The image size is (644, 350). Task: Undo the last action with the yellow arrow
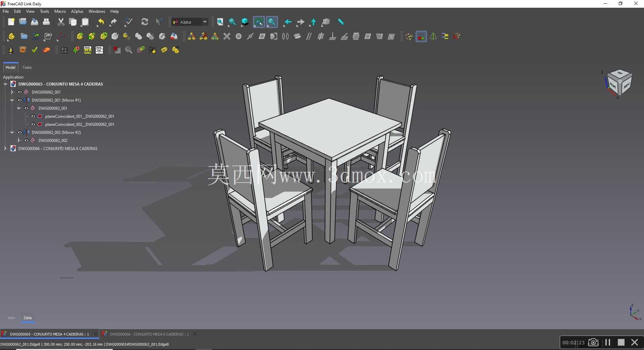(100, 22)
